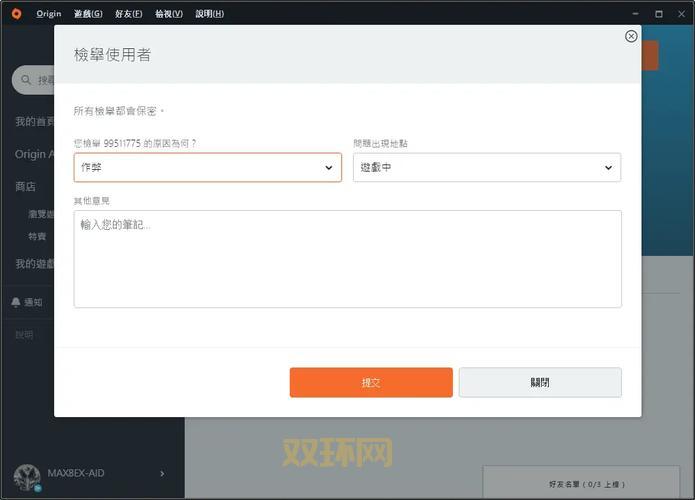The image size is (695, 500).
Task: Minimize the Origin window
Action: click(x=635, y=14)
